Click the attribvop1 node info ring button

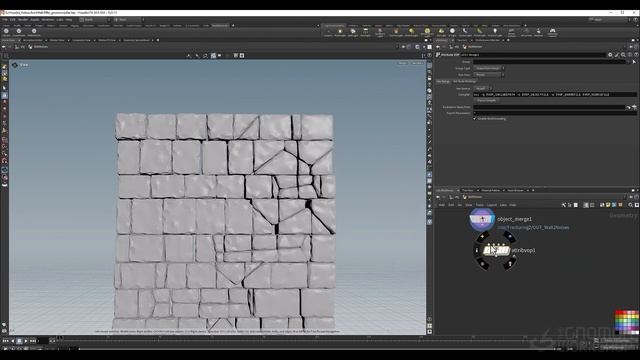coord(477,250)
